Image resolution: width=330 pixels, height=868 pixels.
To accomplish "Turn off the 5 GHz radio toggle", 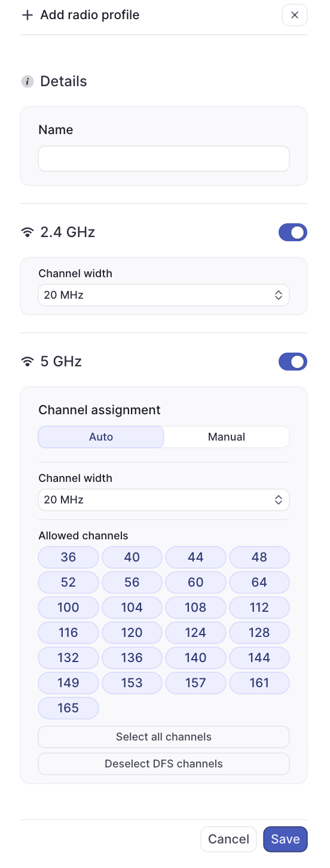I will (293, 362).
